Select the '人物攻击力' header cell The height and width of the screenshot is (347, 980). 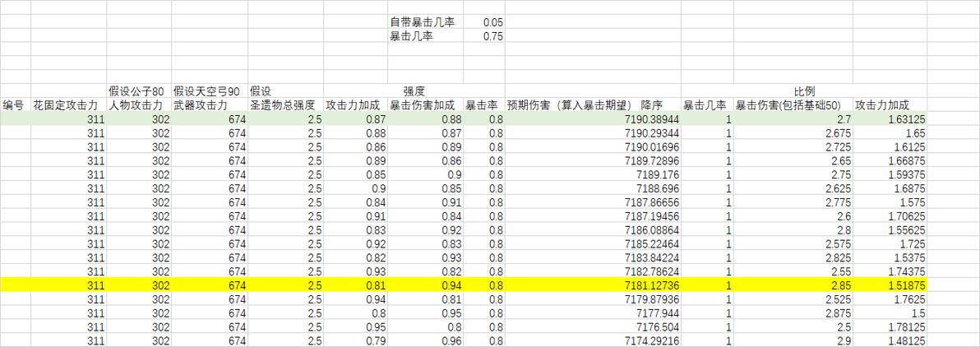pos(139,104)
